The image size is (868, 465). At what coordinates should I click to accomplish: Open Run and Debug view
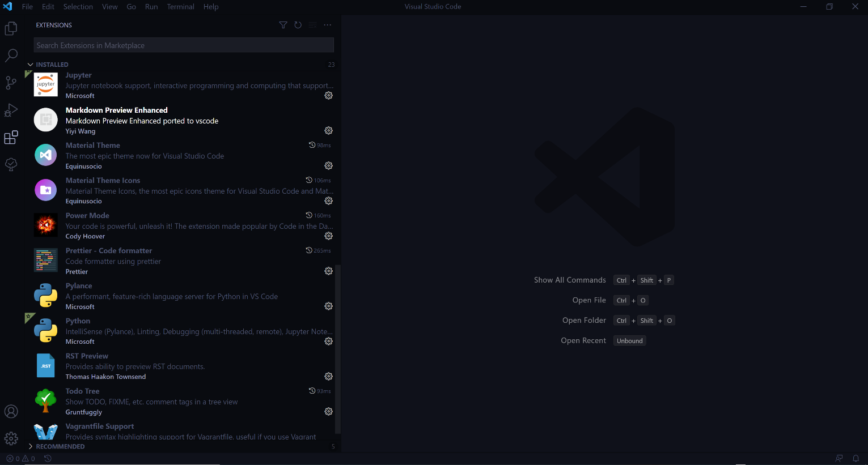(x=11, y=110)
